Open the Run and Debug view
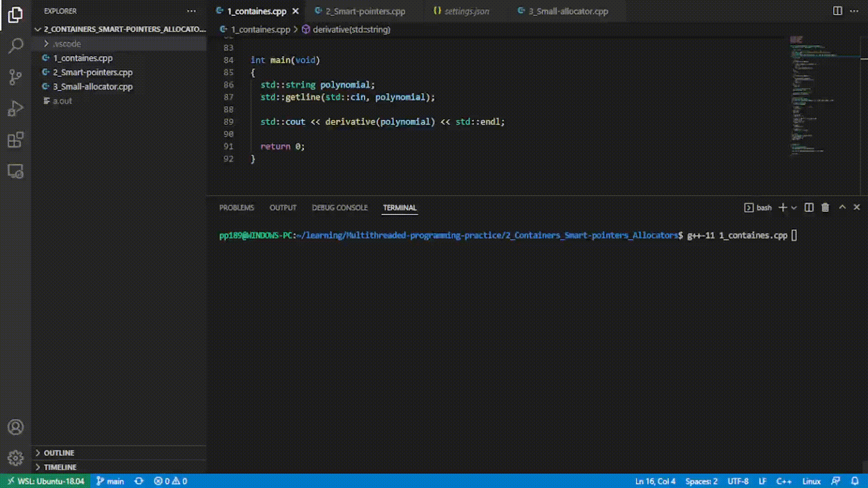 (x=15, y=108)
